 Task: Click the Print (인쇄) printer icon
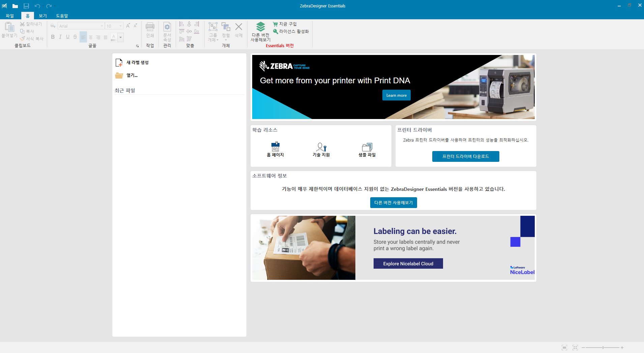point(150,27)
